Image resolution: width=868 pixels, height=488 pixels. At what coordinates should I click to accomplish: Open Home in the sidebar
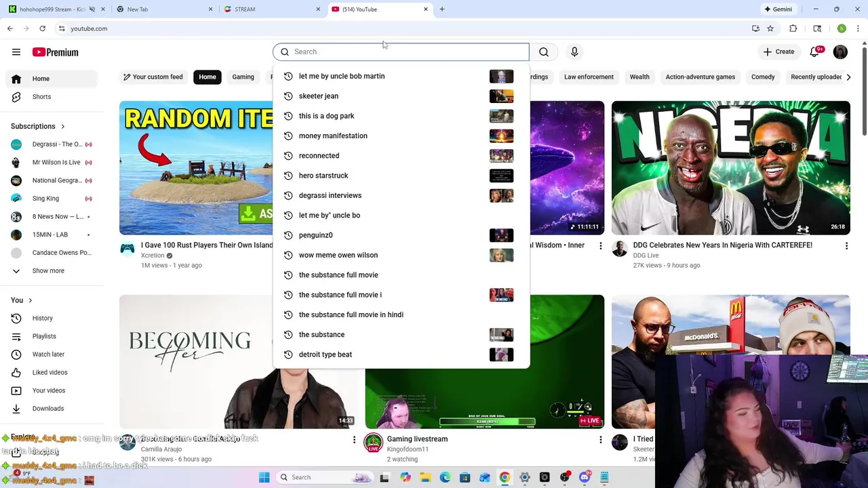(52, 79)
